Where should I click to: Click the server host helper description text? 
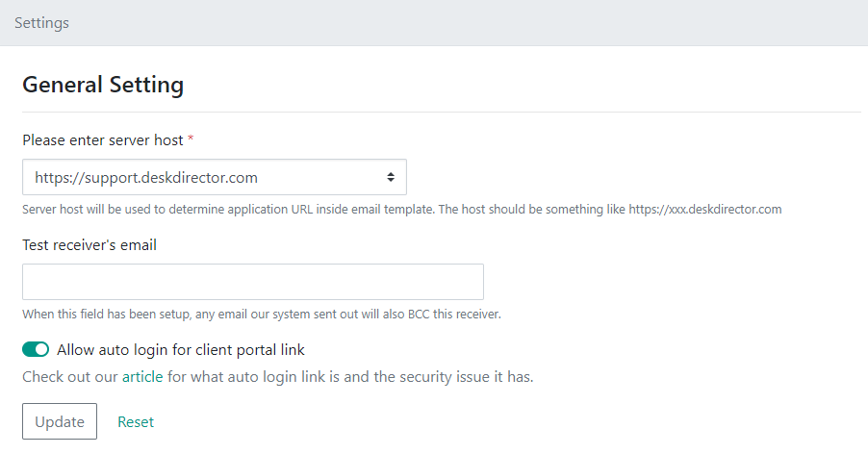click(402, 210)
